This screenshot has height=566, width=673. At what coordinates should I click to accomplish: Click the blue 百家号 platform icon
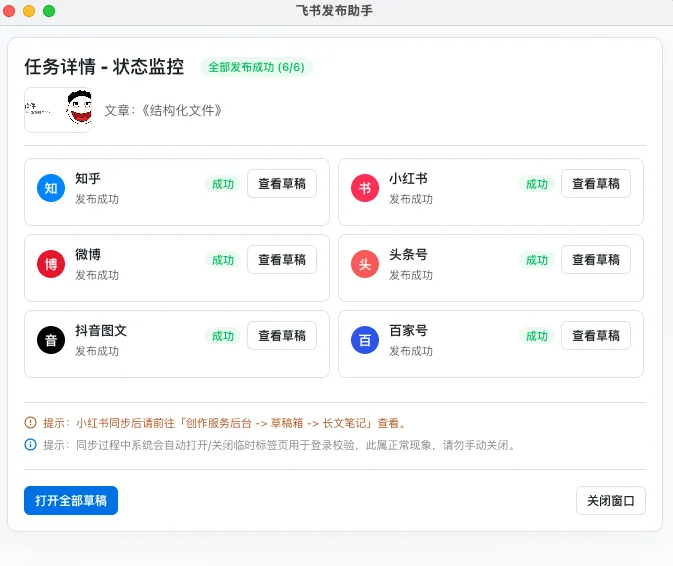pyautogui.click(x=365, y=340)
